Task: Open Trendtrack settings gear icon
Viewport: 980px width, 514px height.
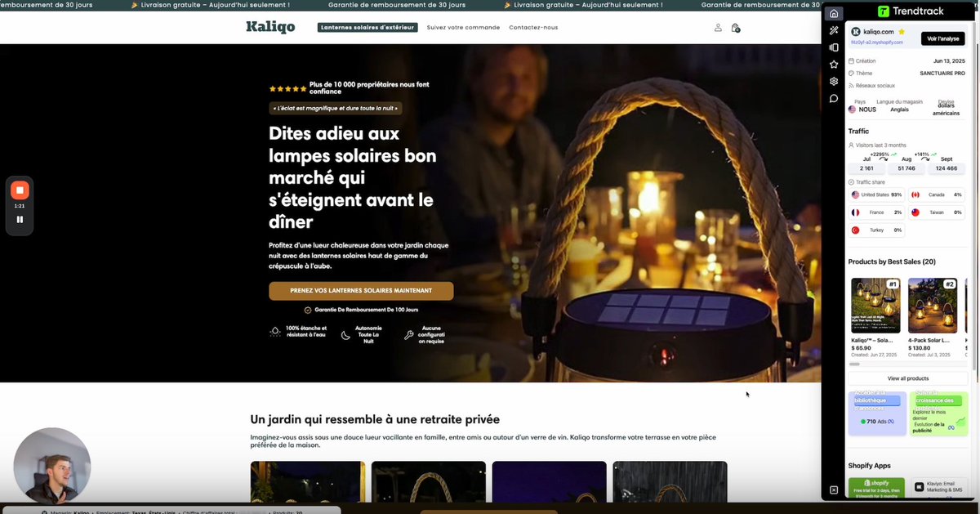Action: (834, 82)
